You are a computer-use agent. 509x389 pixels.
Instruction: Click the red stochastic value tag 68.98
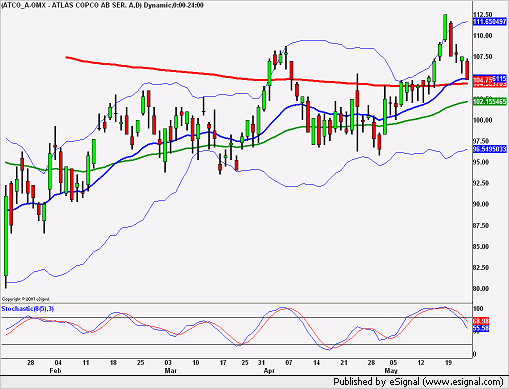click(481, 320)
